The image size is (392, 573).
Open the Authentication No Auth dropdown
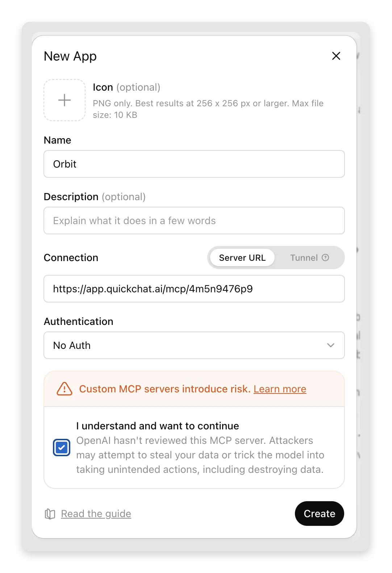click(x=194, y=345)
